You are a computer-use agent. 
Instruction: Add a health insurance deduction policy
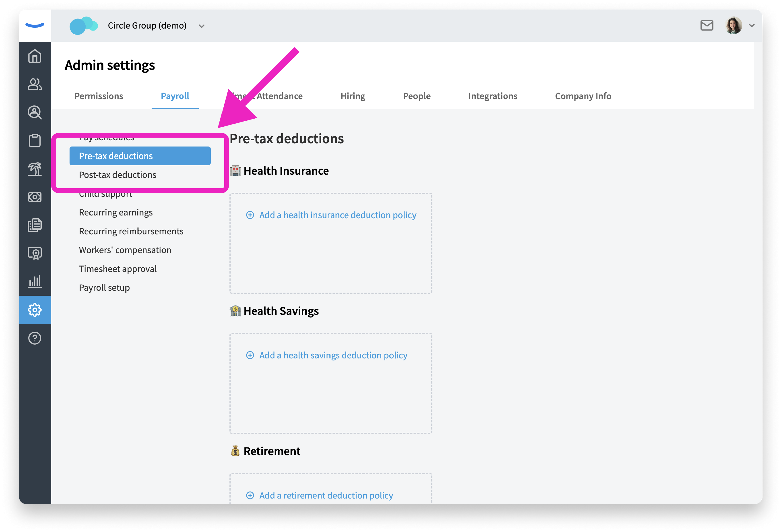point(331,215)
